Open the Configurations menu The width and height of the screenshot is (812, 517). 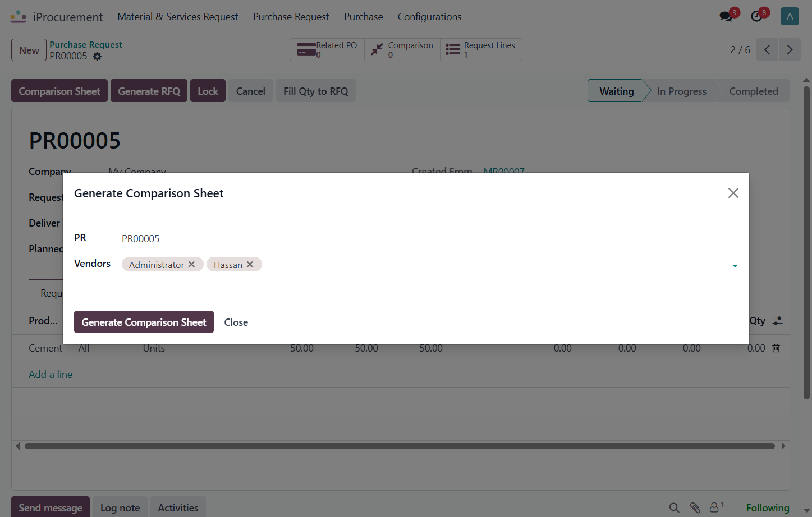click(x=429, y=17)
